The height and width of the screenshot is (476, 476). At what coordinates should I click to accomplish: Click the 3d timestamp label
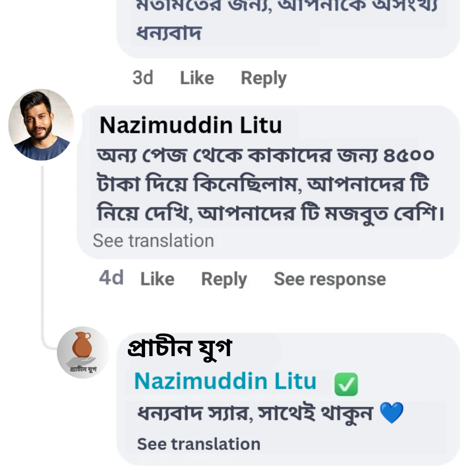pos(143,78)
